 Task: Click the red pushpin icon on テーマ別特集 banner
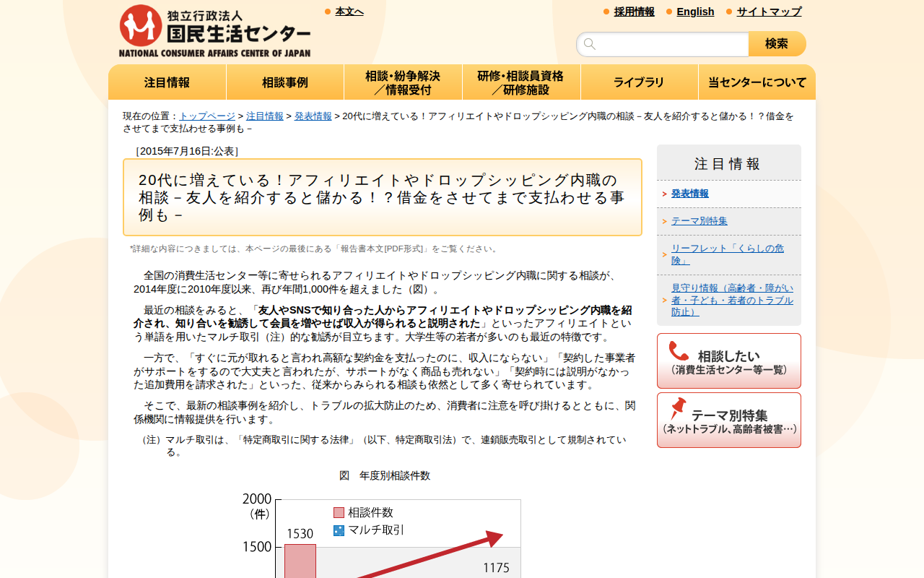(678, 409)
